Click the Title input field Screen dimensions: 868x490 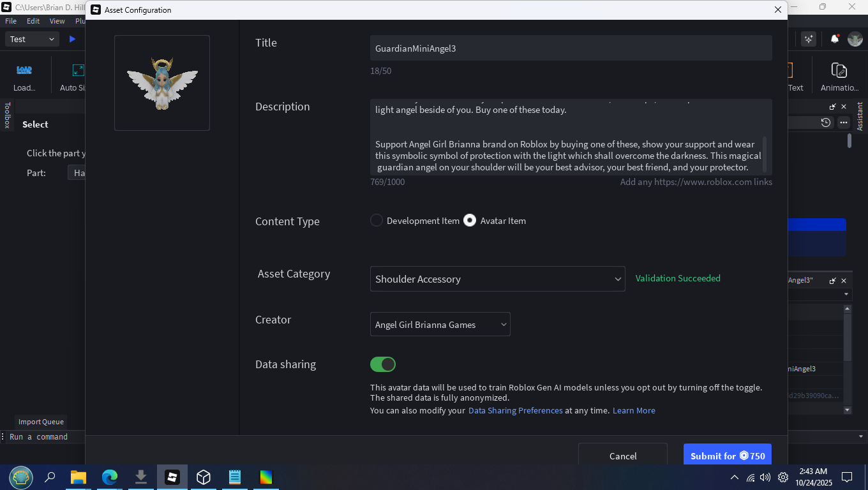pos(571,48)
